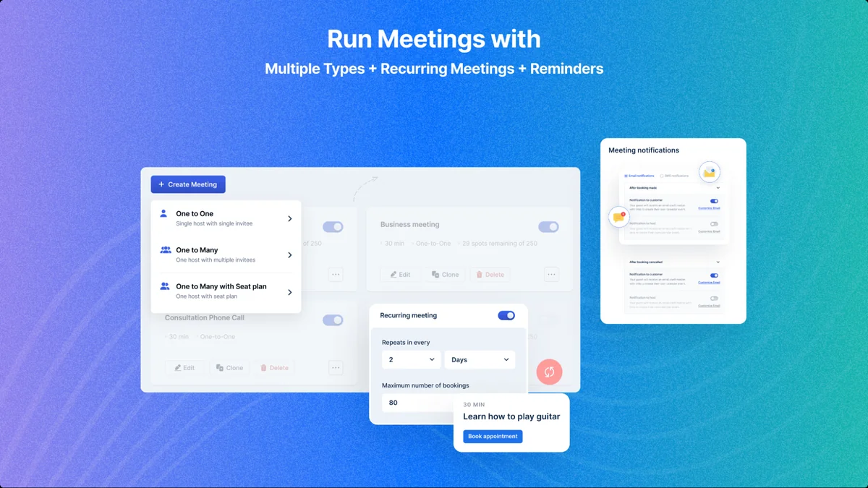Open the repeat interval dropdown showing 2
The height and width of the screenshot is (488, 868).
point(412,359)
